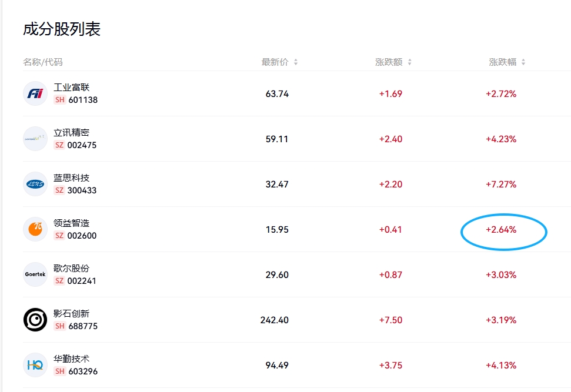Click the 华勤技术 stock name

(72, 359)
